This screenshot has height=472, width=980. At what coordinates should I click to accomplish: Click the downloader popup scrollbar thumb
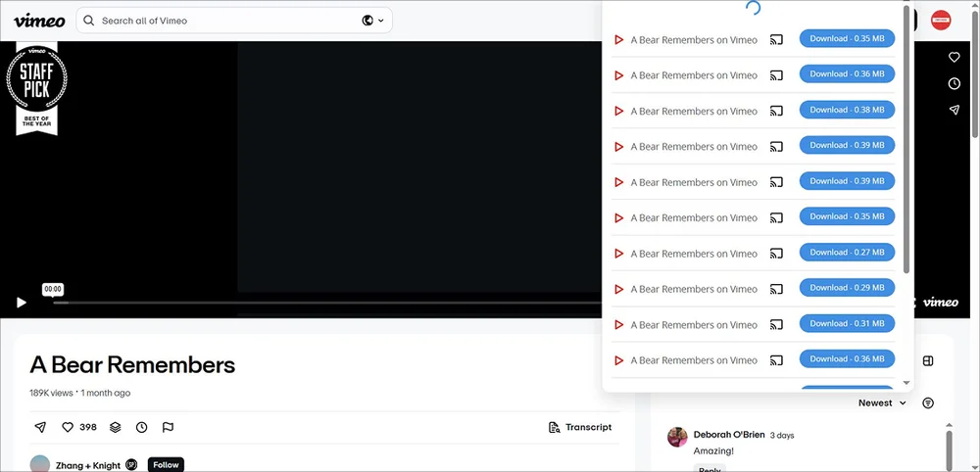[906, 139]
